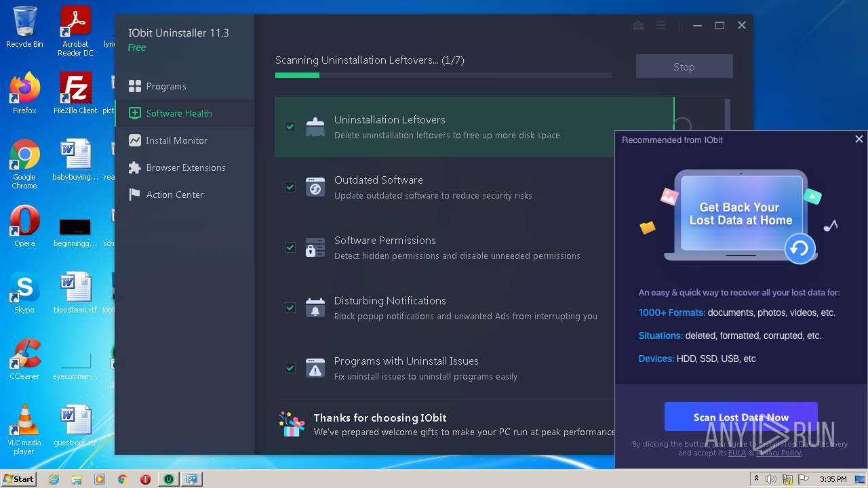This screenshot has height=488, width=868.
Task: Click the vertical scrollbar in health list
Action: pyautogui.click(x=728, y=115)
